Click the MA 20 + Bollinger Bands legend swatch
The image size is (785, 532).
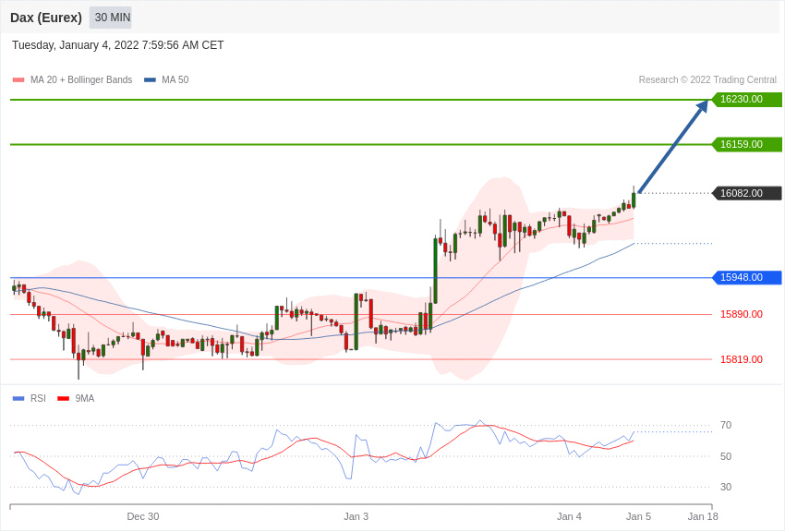click(x=18, y=80)
